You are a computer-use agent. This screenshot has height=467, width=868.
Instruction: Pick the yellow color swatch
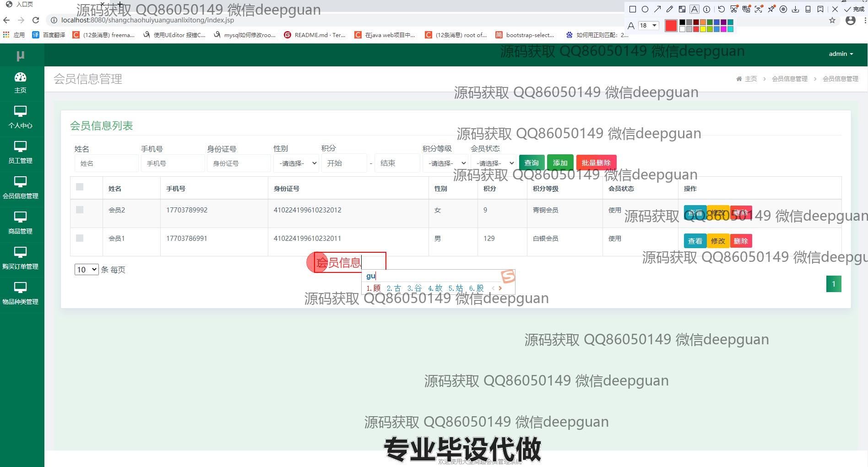click(703, 29)
